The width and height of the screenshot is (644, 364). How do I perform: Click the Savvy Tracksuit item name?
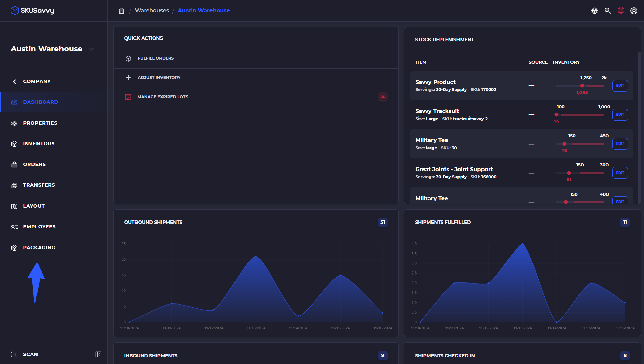(437, 111)
